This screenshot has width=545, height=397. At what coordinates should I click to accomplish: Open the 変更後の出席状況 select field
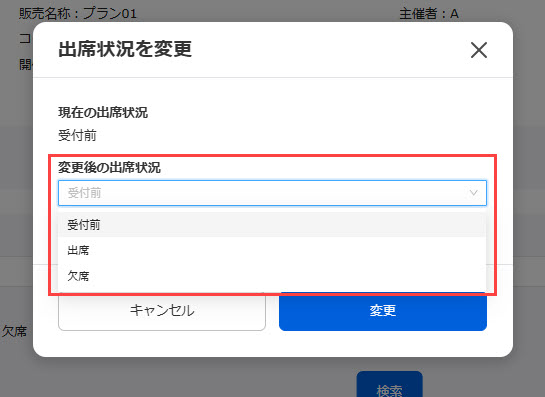(272, 193)
